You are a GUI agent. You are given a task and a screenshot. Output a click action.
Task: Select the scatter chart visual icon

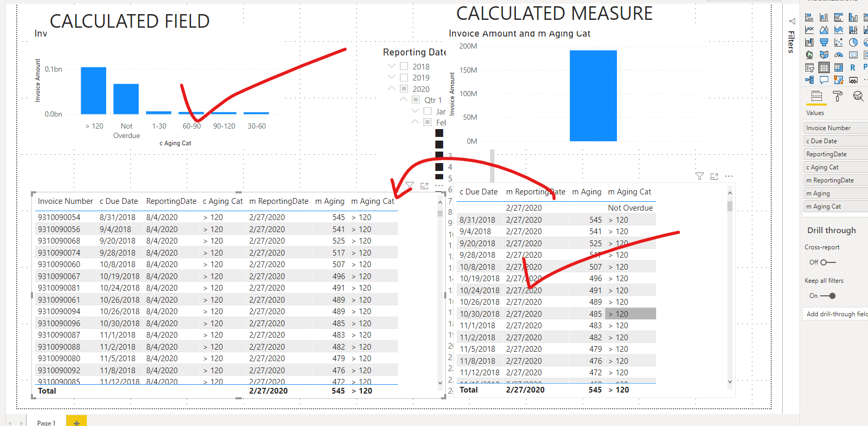coord(839,42)
